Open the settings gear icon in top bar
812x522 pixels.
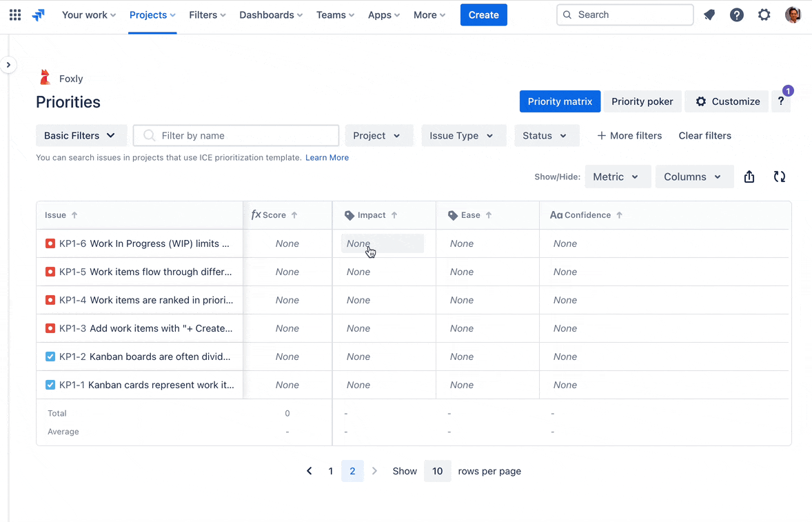764,15
